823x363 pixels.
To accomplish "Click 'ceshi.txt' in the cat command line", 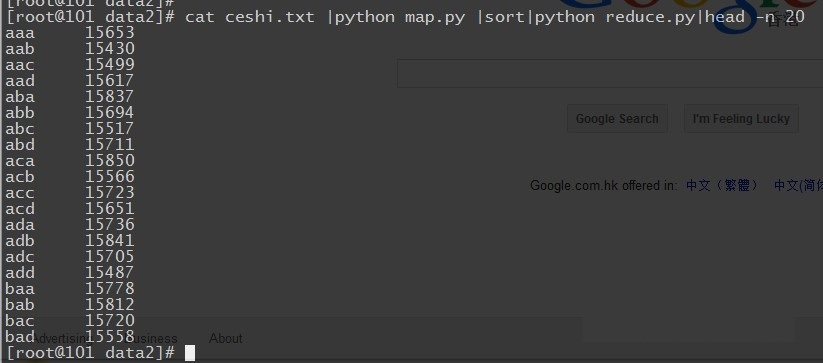I will coord(270,17).
